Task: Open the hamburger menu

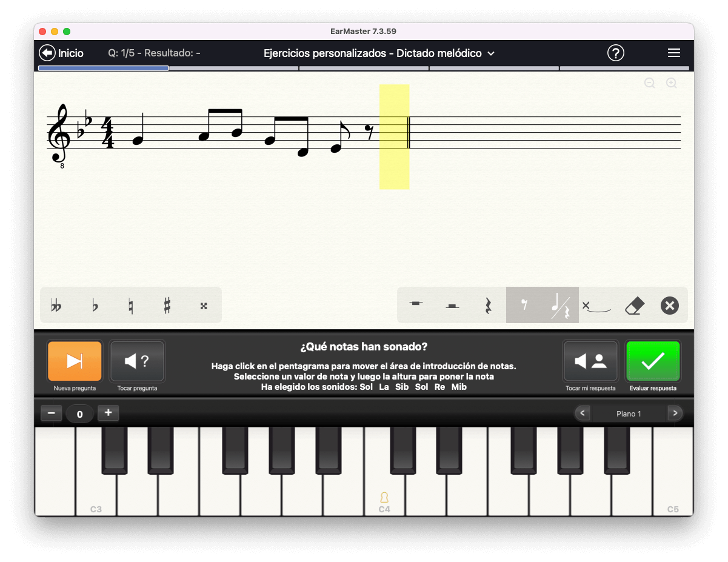Action: [x=673, y=53]
